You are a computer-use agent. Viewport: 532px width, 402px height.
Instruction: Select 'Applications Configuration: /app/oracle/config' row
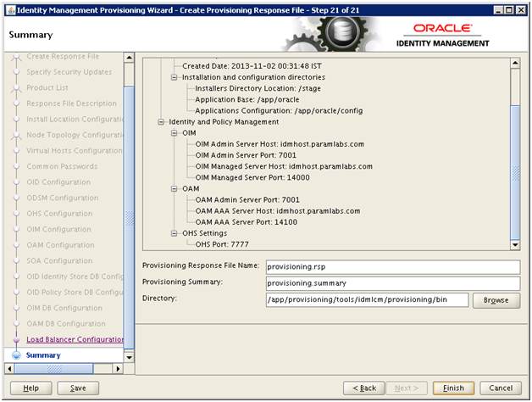point(279,111)
